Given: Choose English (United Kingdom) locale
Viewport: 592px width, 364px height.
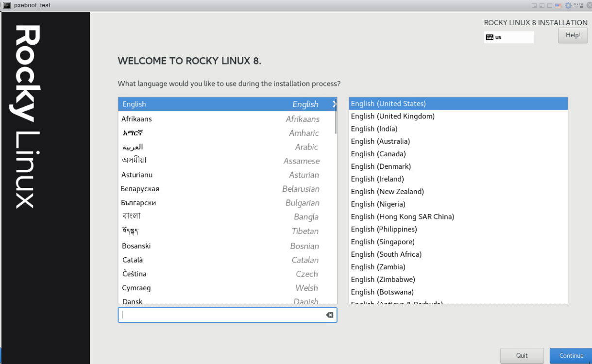Looking at the screenshot, I should [458, 116].
